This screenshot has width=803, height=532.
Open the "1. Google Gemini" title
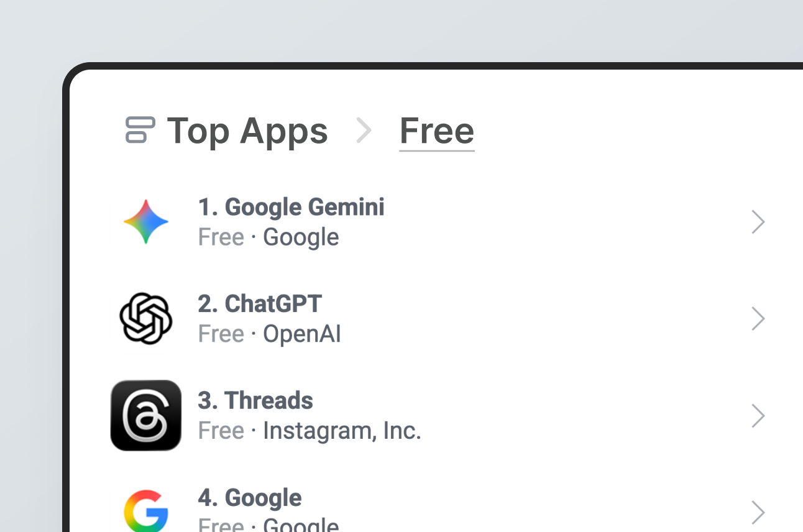291,207
